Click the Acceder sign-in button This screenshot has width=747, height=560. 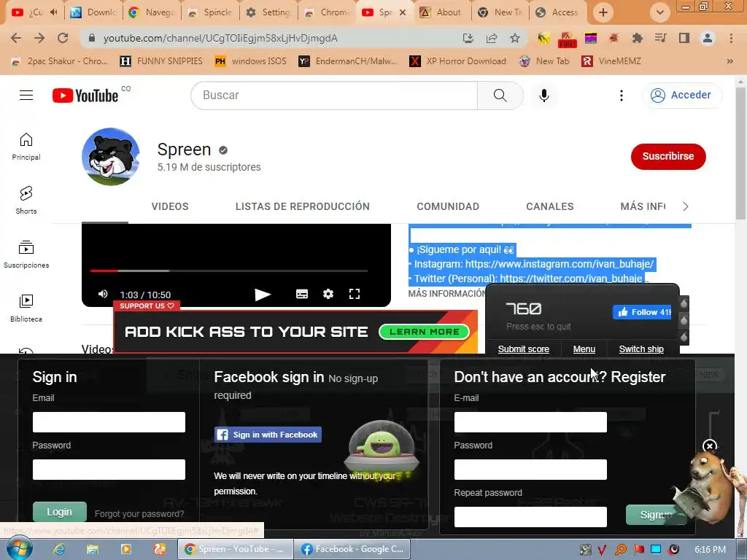pos(682,96)
